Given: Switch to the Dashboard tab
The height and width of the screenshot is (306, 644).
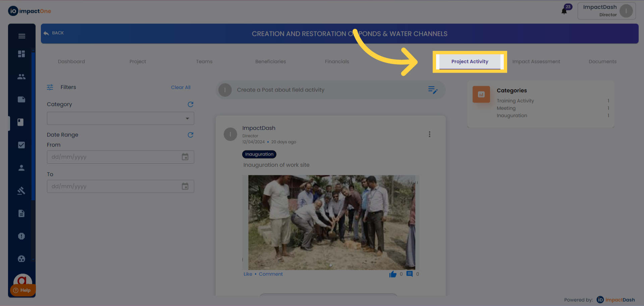Looking at the screenshot, I should (x=71, y=62).
